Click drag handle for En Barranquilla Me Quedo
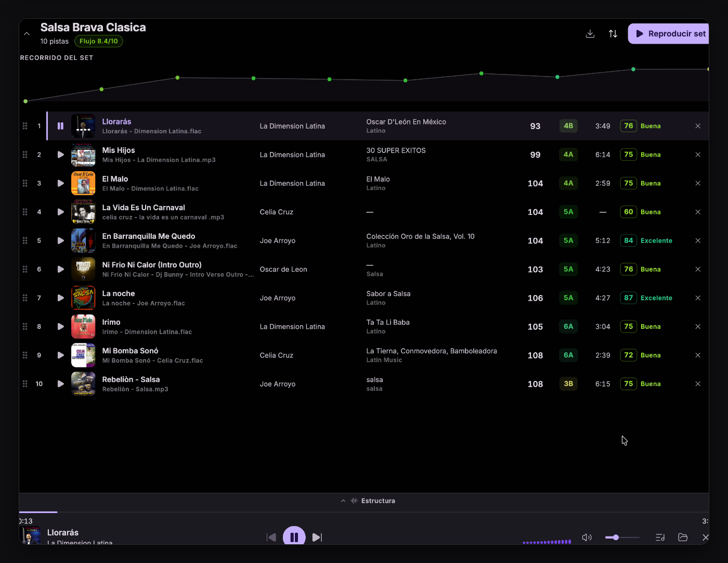The image size is (728, 563). coord(25,240)
